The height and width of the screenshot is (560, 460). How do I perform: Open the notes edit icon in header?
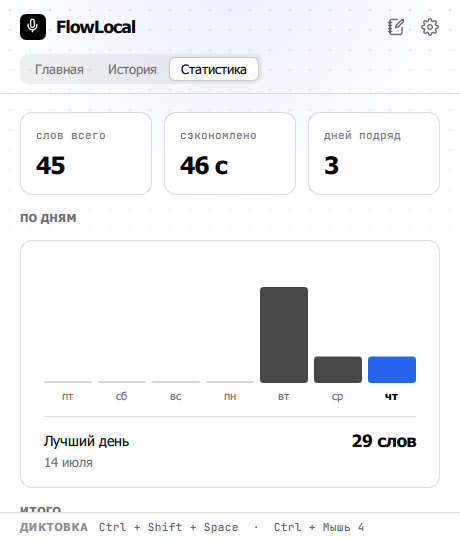pyautogui.click(x=396, y=27)
